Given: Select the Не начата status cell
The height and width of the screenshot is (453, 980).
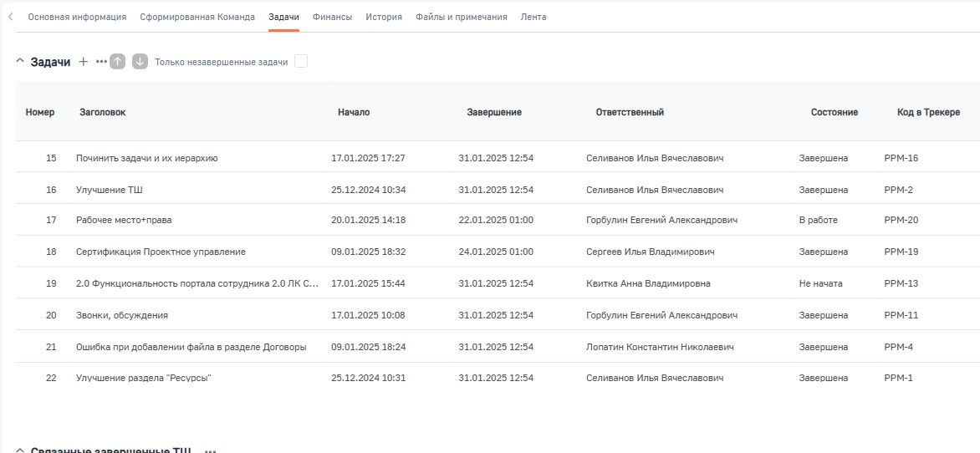Looking at the screenshot, I should click(x=820, y=283).
